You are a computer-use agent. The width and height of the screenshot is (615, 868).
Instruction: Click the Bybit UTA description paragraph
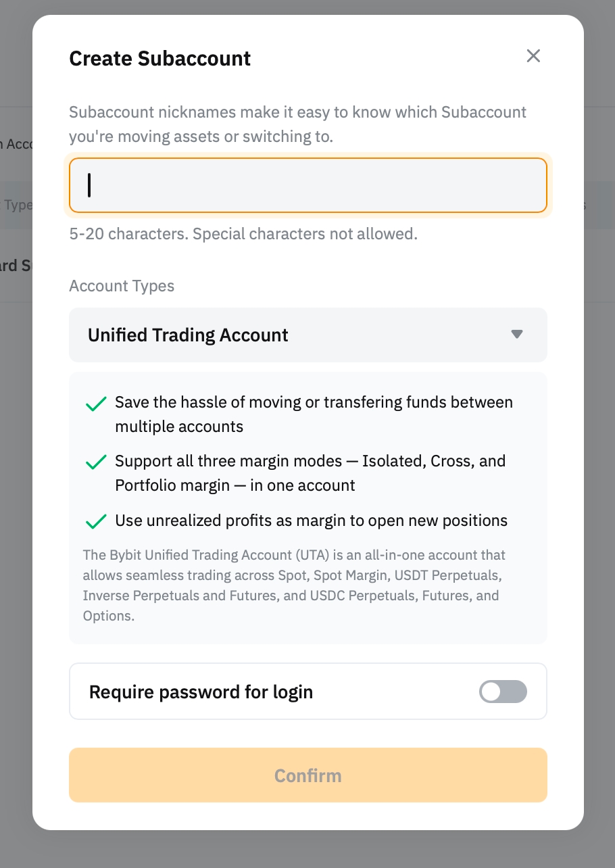[294, 585]
